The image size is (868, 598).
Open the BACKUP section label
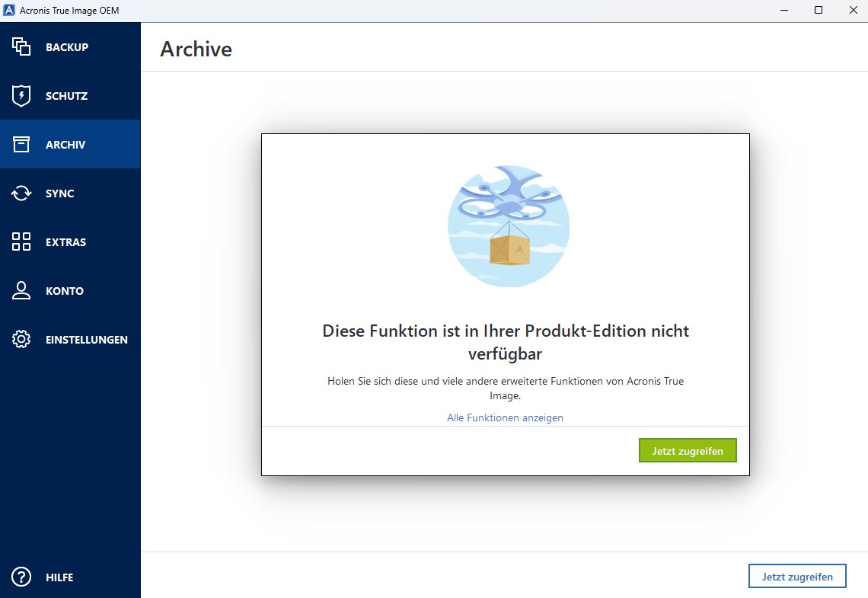[x=67, y=47]
